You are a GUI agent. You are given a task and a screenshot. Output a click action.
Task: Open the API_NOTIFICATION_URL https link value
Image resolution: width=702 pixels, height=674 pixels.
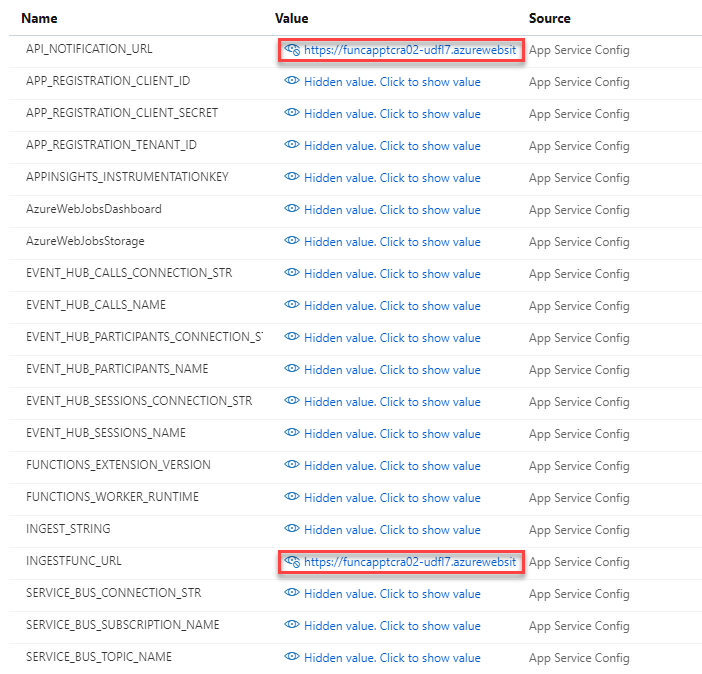click(x=410, y=50)
